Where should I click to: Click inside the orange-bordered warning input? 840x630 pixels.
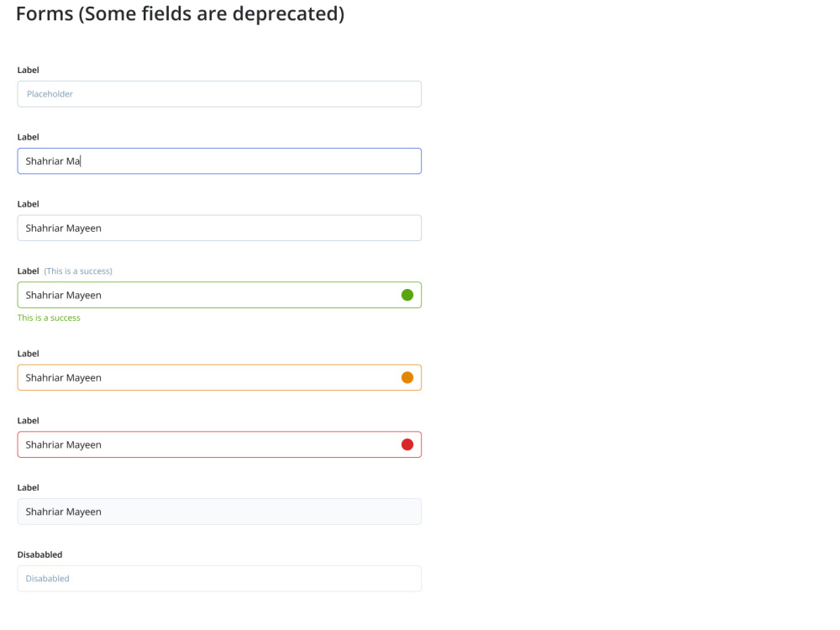point(219,378)
